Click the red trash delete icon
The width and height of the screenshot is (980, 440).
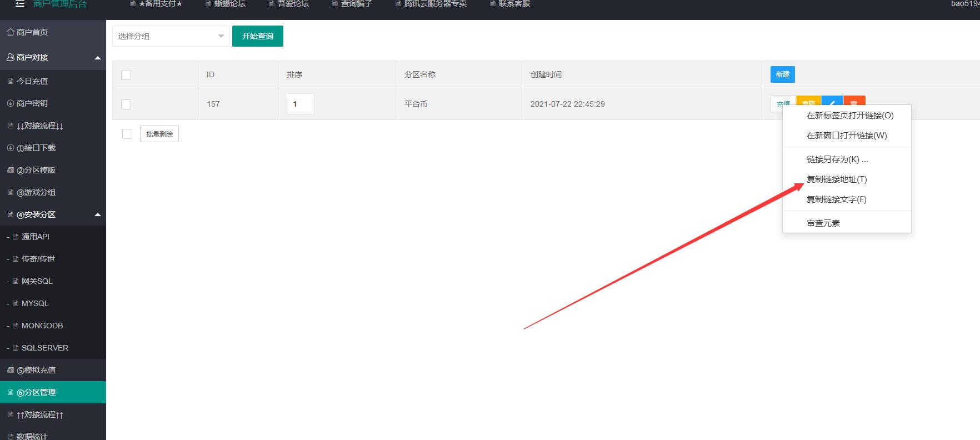click(854, 101)
